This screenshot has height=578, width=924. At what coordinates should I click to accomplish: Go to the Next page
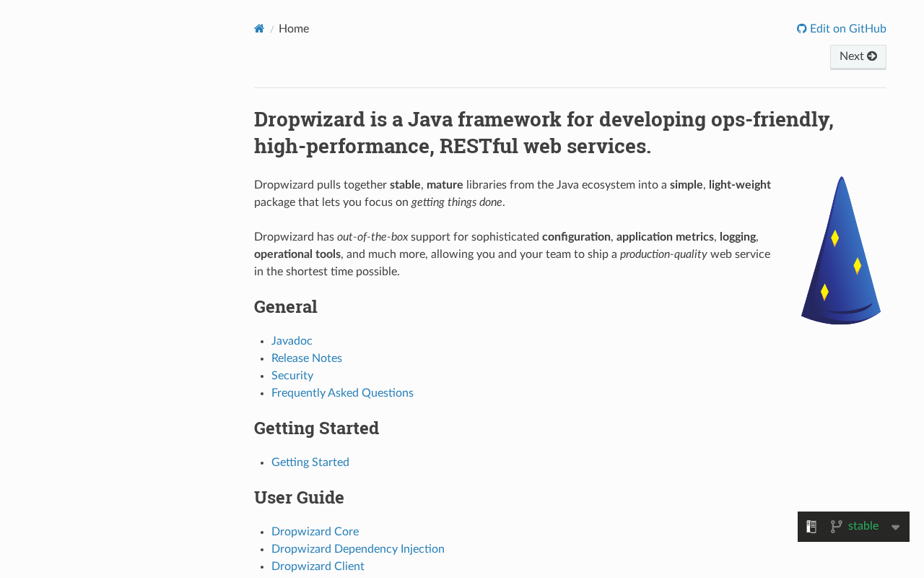(858, 56)
